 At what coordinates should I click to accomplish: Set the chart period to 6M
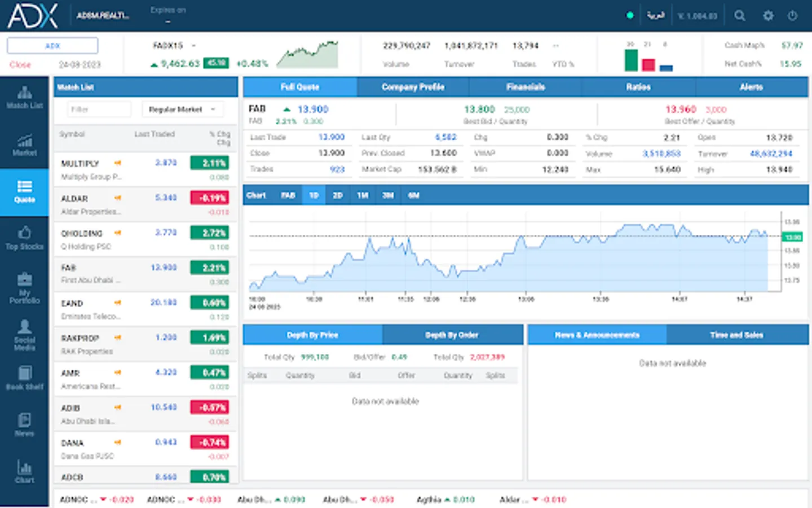coord(413,195)
